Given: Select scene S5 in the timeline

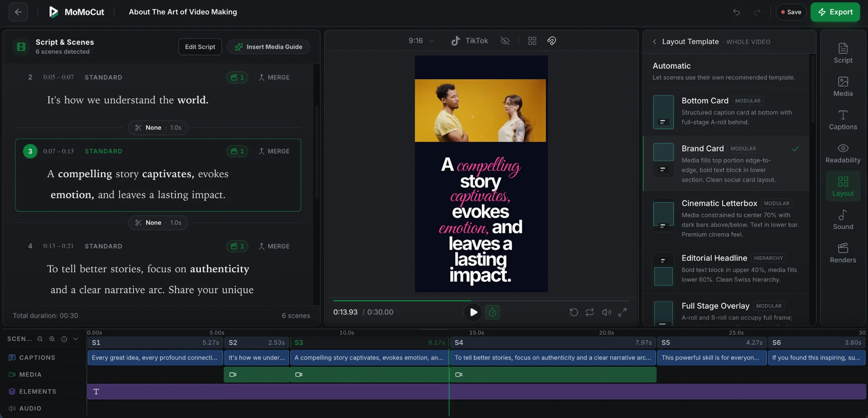Looking at the screenshot, I should click(712, 342).
